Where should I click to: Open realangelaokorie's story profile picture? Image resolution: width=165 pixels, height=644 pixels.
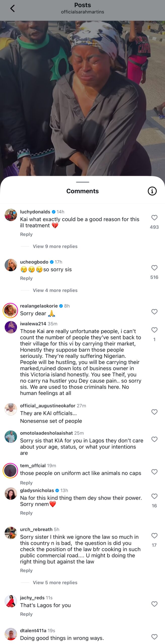10,310
